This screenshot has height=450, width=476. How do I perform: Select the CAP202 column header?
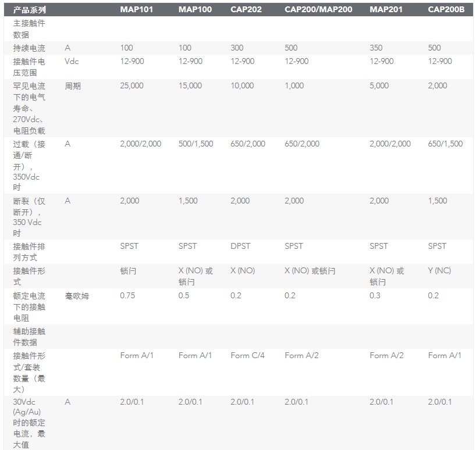[247, 10]
